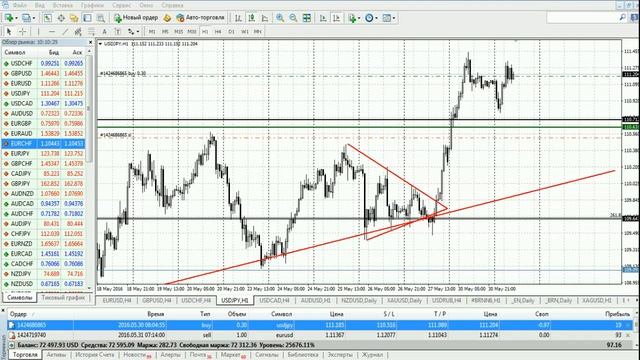Open the profiles toolbar icon
The image size is (640, 360).
pyautogui.click(x=27, y=18)
